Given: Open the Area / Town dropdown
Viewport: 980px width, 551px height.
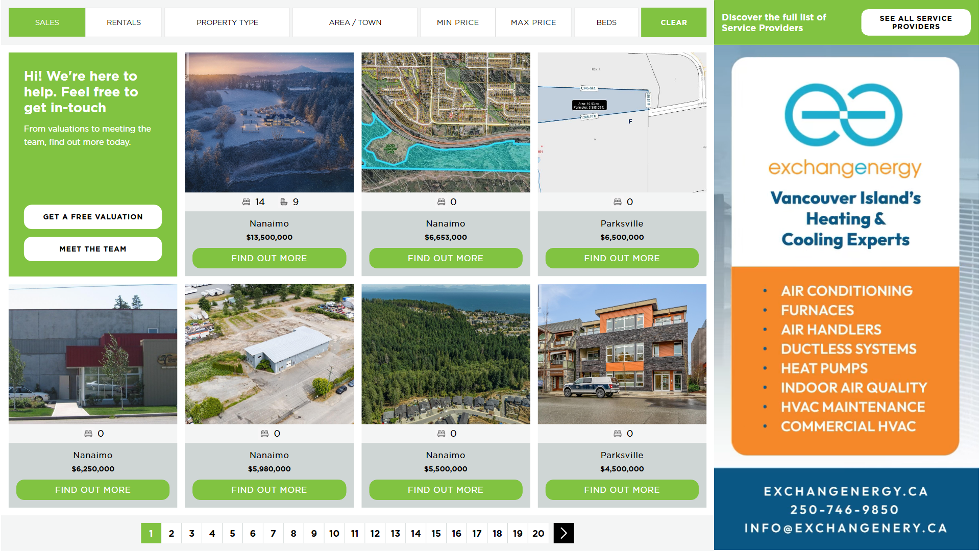Looking at the screenshot, I should (x=355, y=22).
